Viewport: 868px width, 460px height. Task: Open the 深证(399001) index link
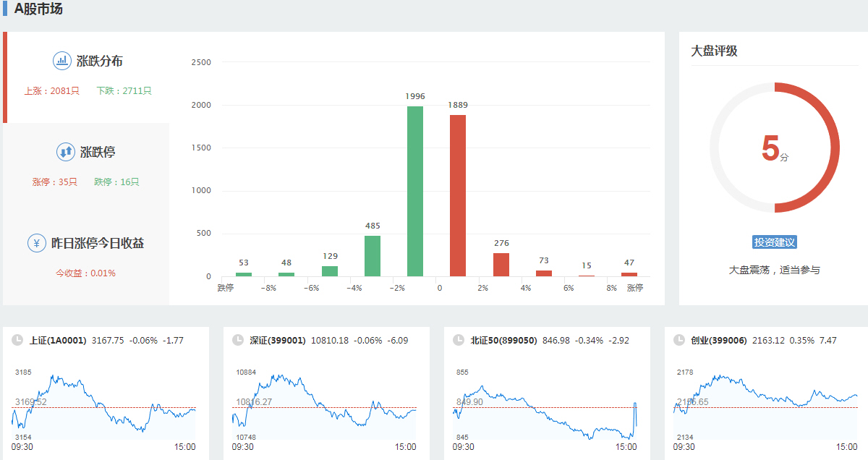tap(278, 340)
